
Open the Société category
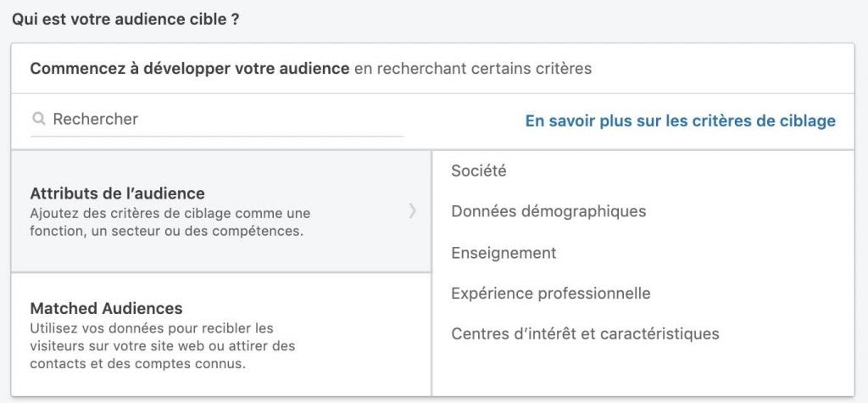478,171
